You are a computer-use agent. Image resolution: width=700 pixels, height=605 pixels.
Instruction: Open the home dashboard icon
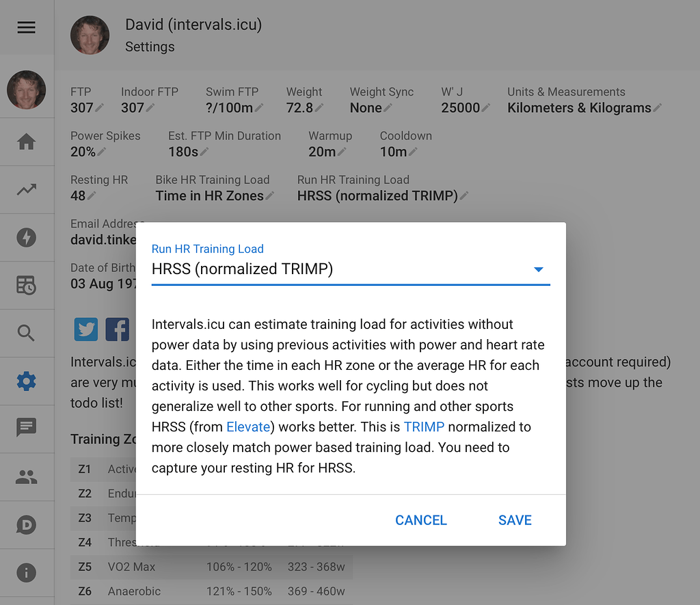pos(26,142)
